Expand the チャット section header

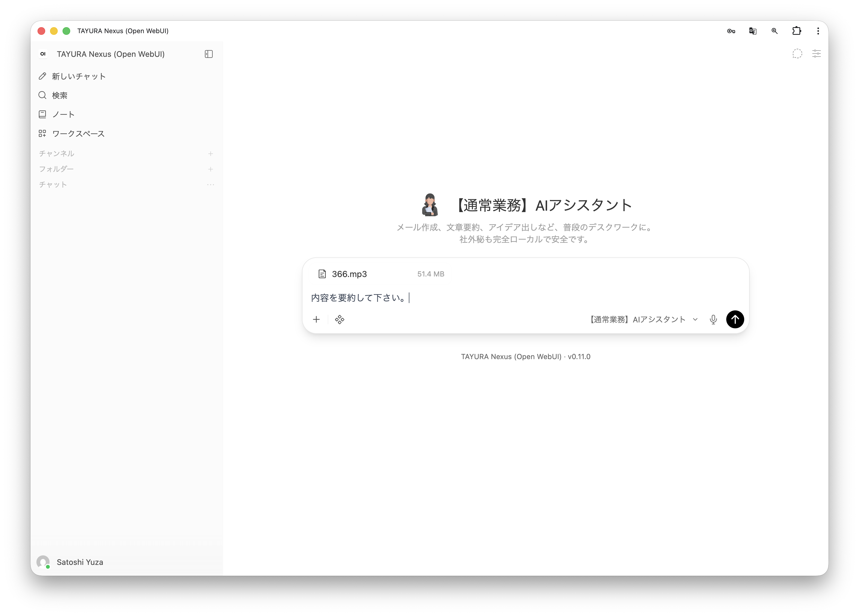coord(53,185)
